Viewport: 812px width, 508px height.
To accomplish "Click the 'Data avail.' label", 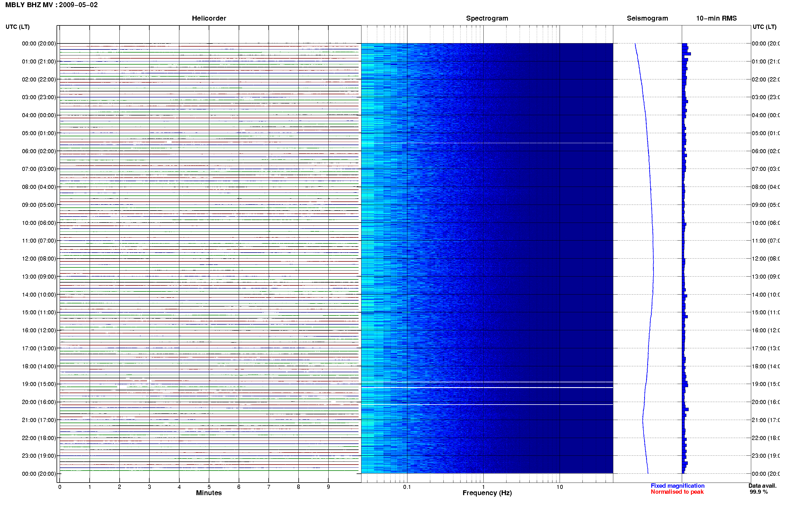I will [x=762, y=486].
